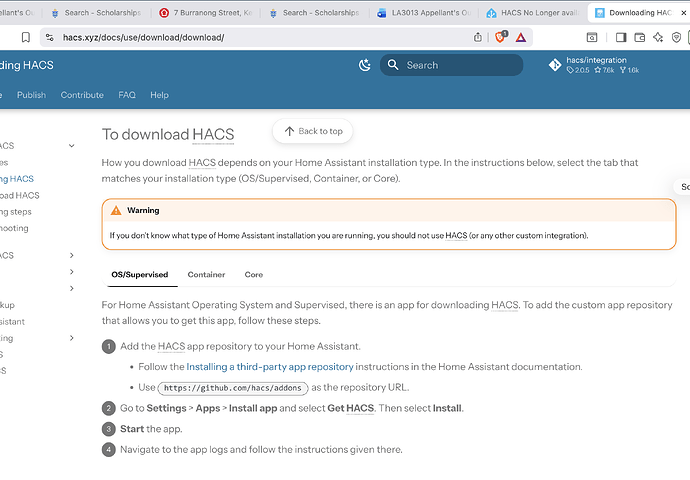Expand sidebar chevron above the 'kup' item
The width and height of the screenshot is (690, 480).
(72, 289)
